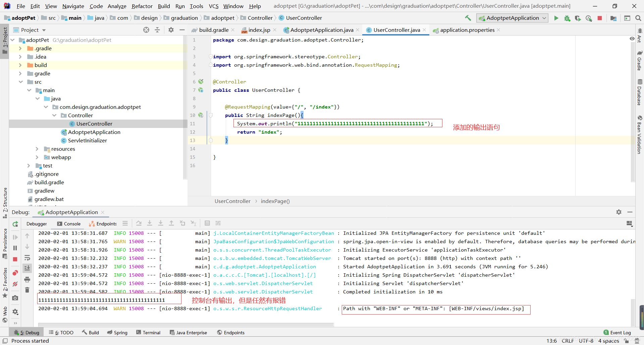This screenshot has height=345, width=644.
Task: Open debug settings gear in left sidebar
Action: [x=15, y=312]
